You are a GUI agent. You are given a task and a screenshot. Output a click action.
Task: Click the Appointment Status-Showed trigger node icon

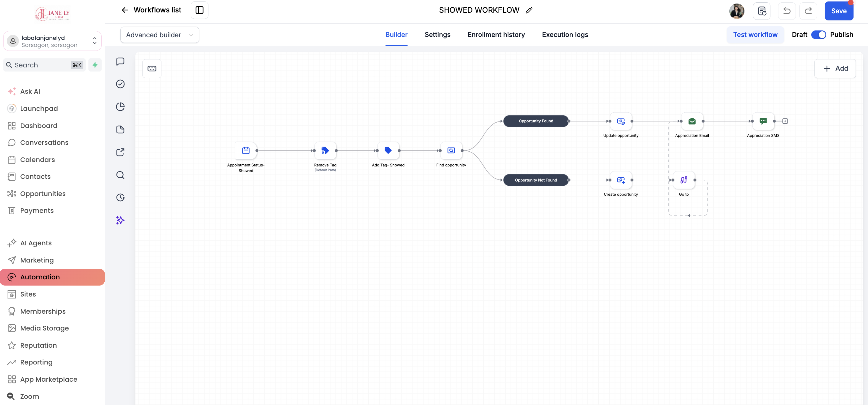246,150
